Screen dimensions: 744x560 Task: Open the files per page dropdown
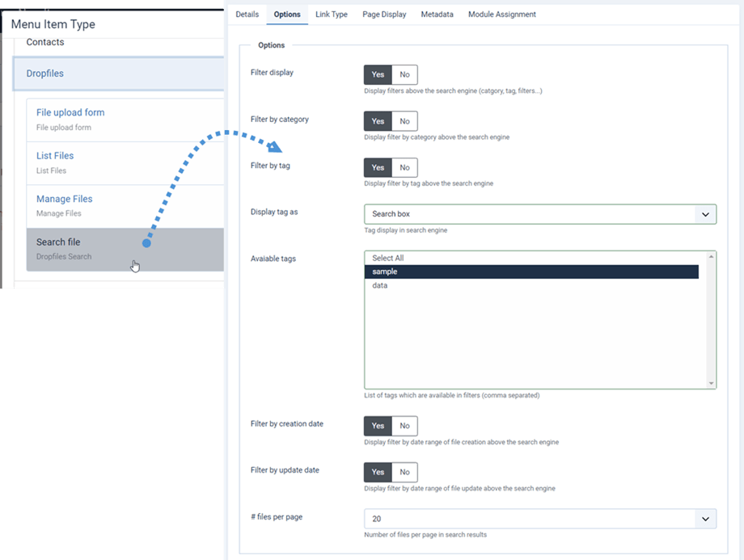click(539, 519)
